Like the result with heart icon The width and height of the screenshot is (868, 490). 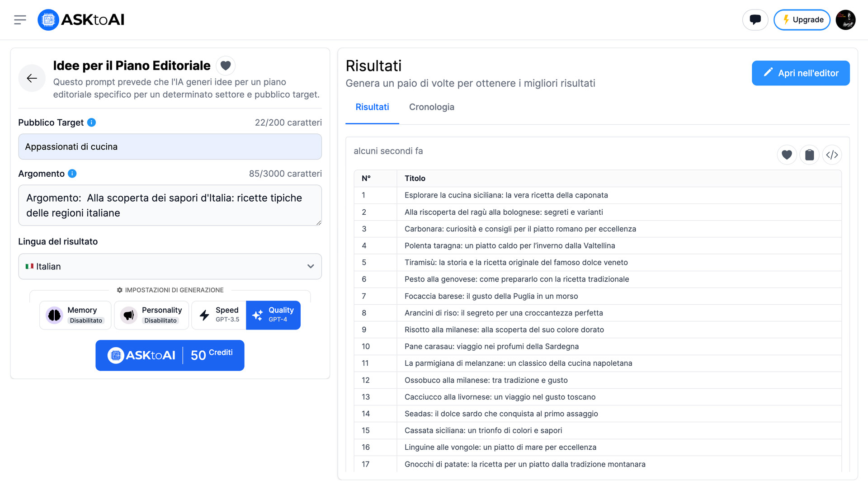pyautogui.click(x=787, y=155)
